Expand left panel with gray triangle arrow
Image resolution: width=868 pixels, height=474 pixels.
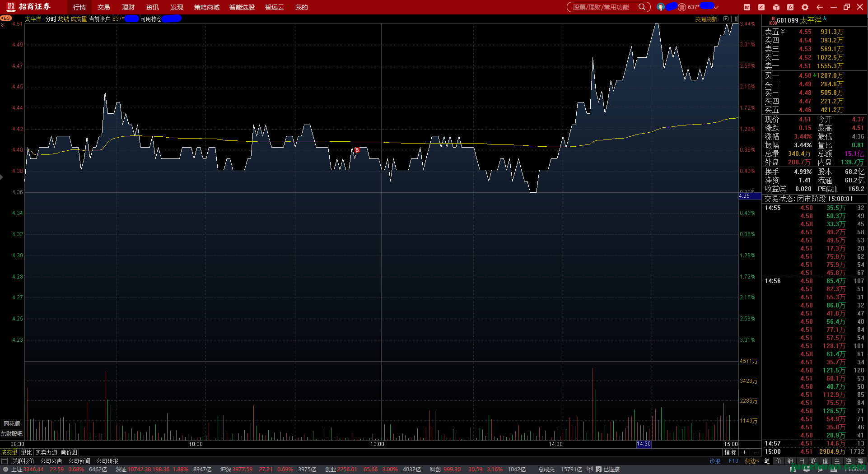coord(1,177)
